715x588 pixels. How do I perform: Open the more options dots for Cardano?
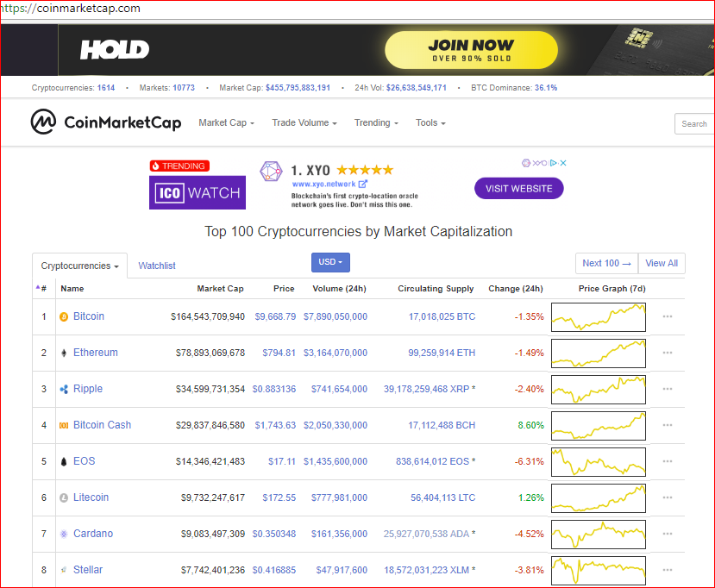tap(668, 534)
